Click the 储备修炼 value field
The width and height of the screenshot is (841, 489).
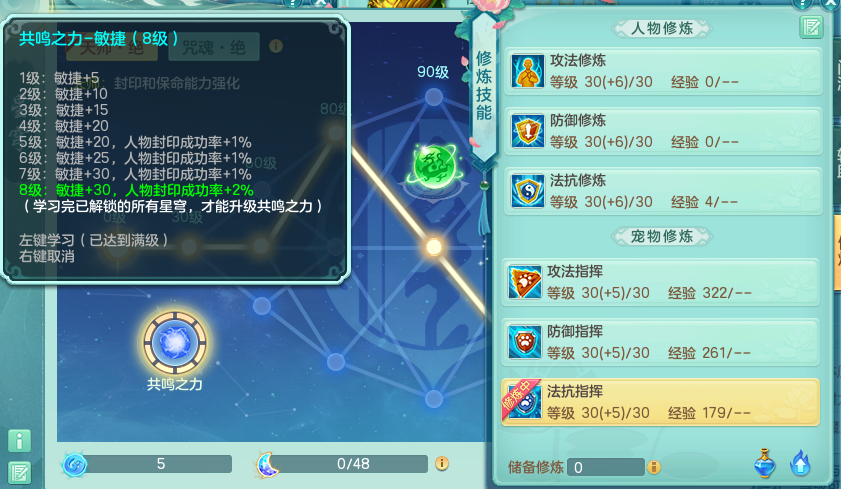coord(606,467)
